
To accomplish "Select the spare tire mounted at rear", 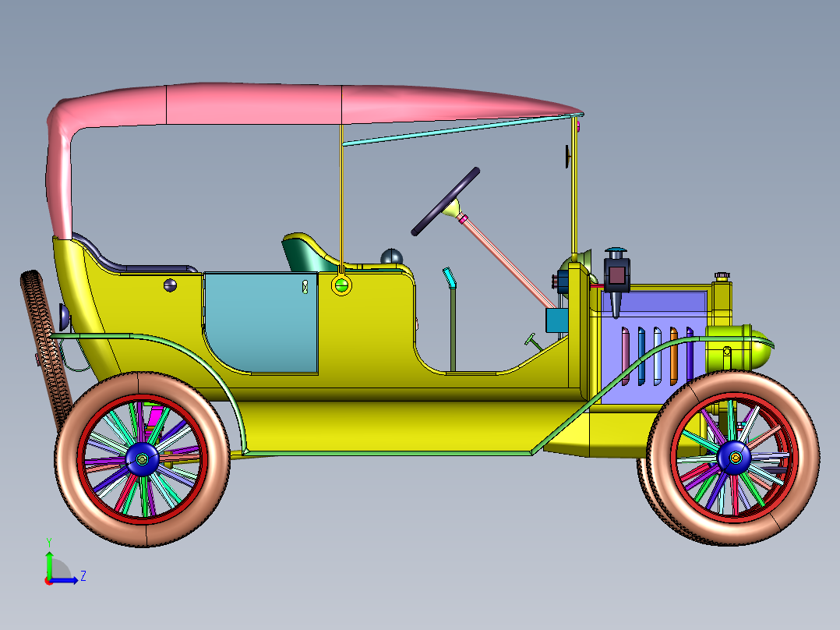I will pos(45,347).
